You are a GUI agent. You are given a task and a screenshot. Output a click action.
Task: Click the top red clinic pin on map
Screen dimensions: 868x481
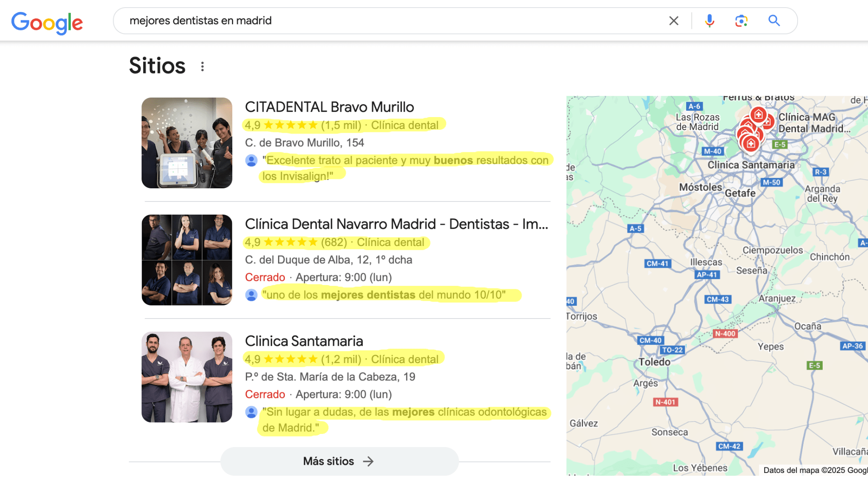pyautogui.click(x=758, y=114)
